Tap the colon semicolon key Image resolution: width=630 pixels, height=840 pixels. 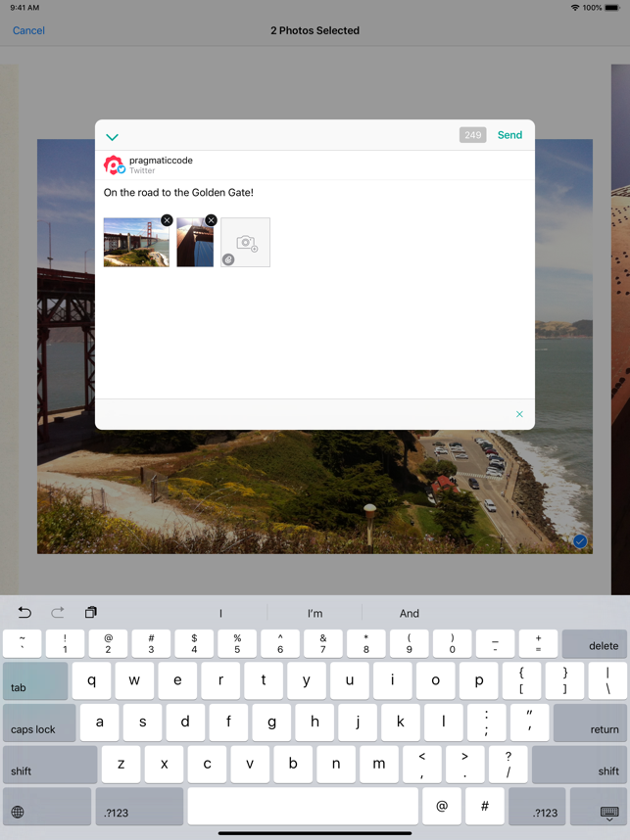click(x=486, y=723)
